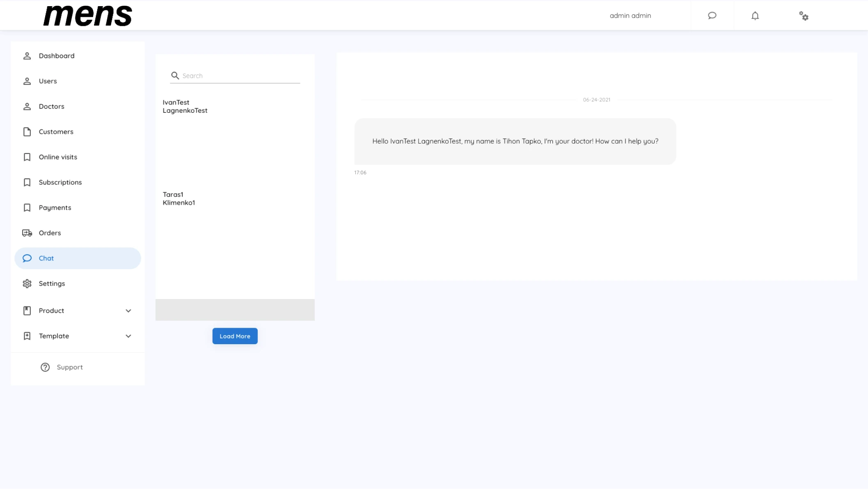Click the doctor greeting message bubble
The width and height of the screenshot is (868, 489).
coord(515,142)
